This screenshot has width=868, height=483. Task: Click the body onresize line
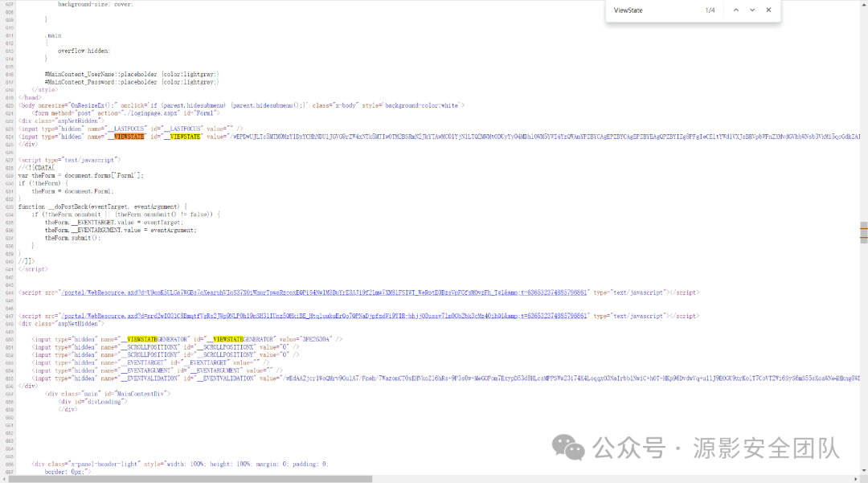[241, 105]
